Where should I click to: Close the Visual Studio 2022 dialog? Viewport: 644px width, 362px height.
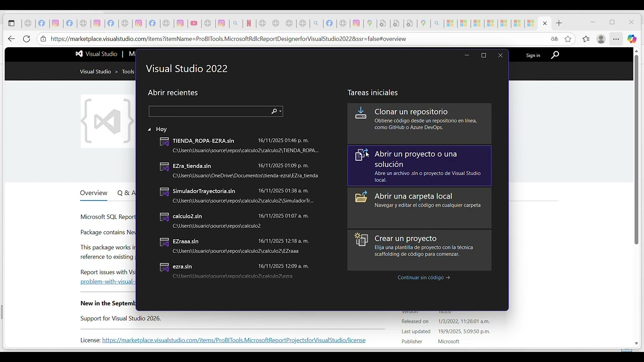500,55
